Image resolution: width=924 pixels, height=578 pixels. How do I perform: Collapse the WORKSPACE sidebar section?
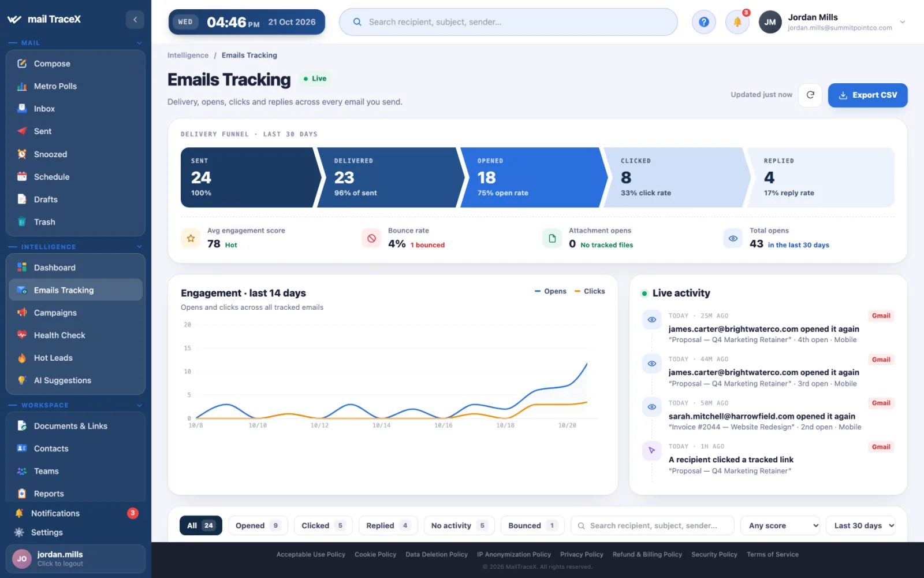click(139, 405)
